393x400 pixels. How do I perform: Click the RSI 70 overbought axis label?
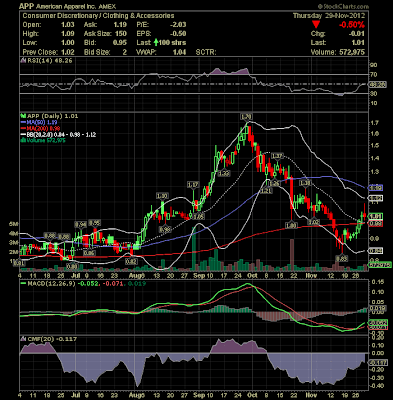click(x=373, y=74)
